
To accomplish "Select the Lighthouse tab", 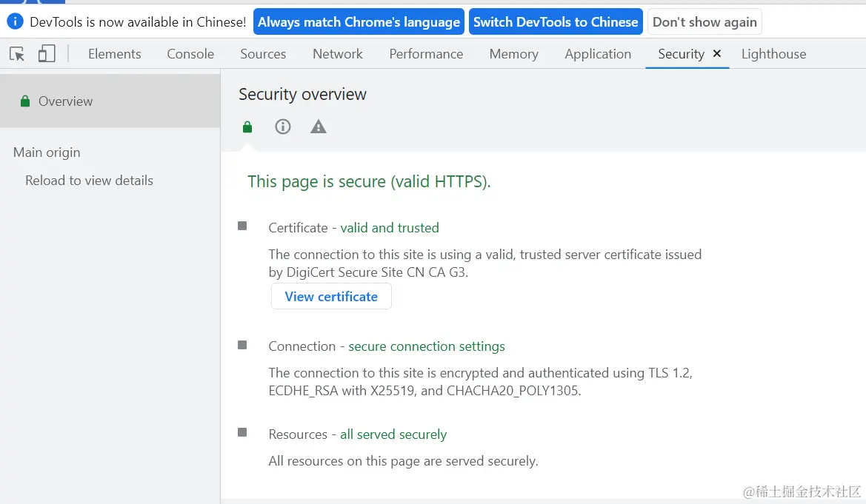I will coord(773,54).
